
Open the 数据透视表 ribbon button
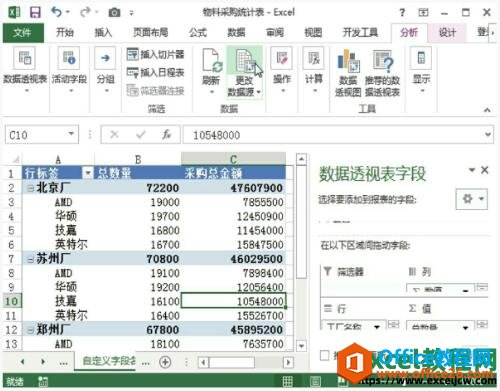coord(25,70)
